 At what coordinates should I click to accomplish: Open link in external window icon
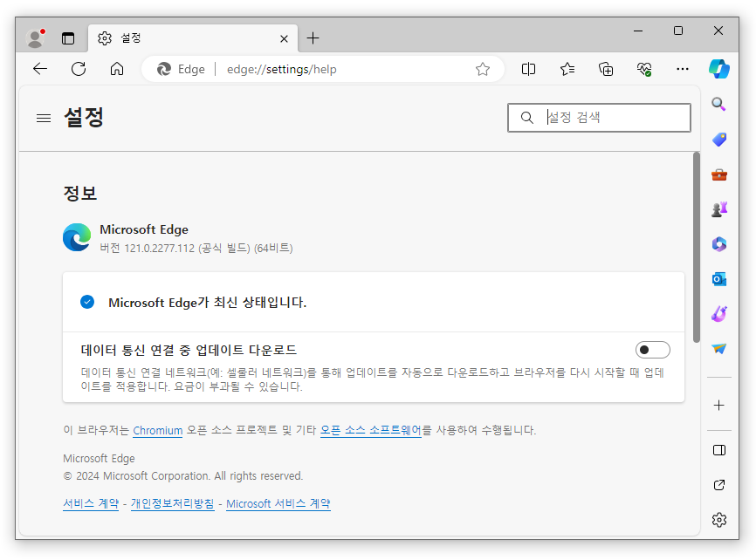coord(718,485)
